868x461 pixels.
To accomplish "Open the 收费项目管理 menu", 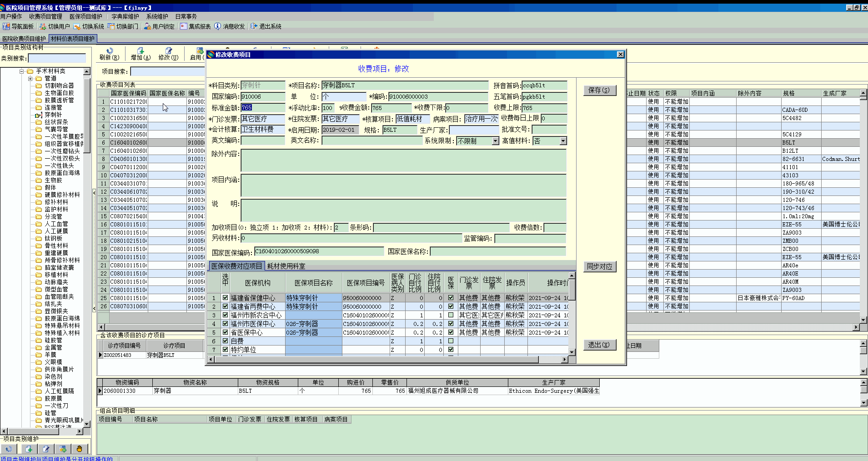I will pos(45,16).
